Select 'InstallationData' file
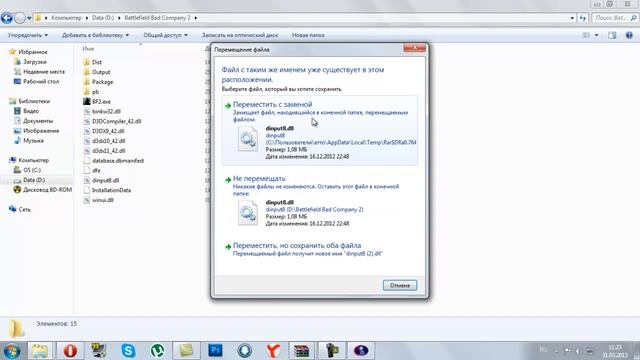This screenshot has height=360, width=640. [111, 190]
